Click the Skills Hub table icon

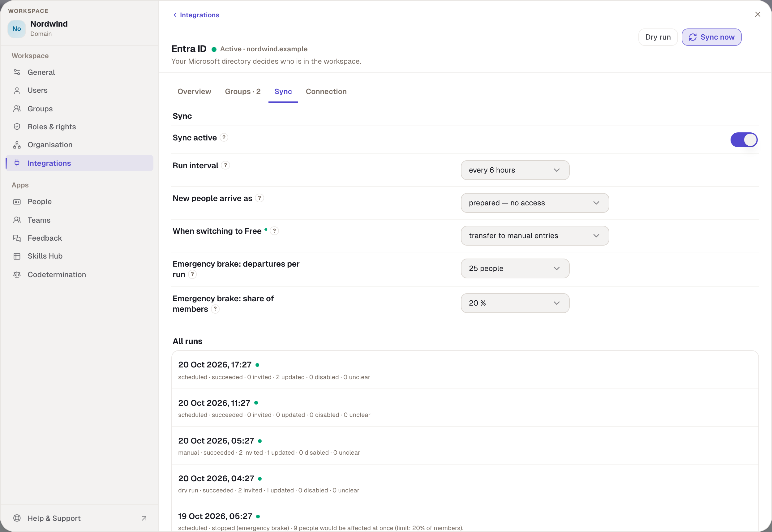click(x=17, y=256)
